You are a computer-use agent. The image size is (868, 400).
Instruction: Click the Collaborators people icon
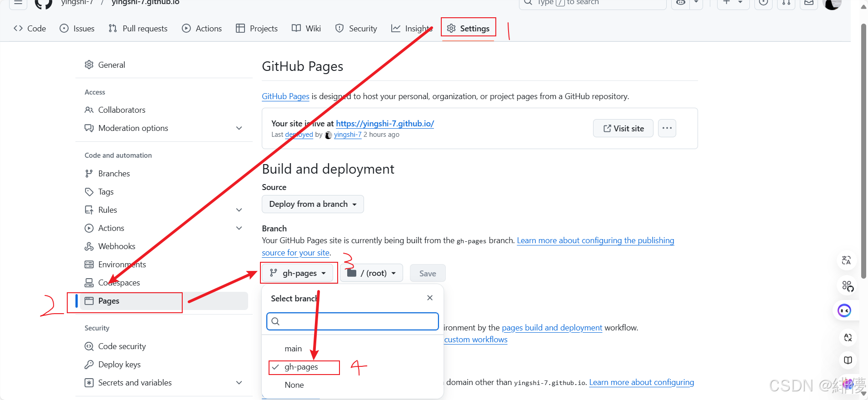point(89,110)
